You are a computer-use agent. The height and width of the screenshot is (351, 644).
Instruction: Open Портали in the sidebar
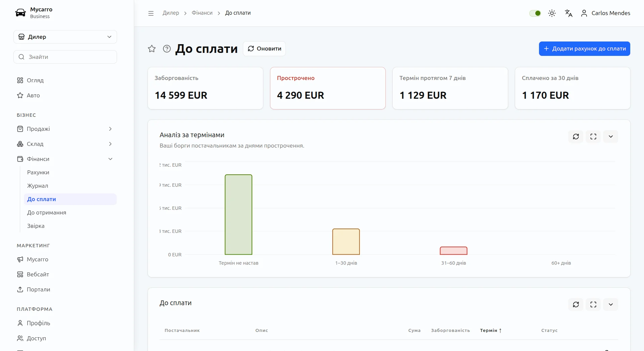point(65,289)
